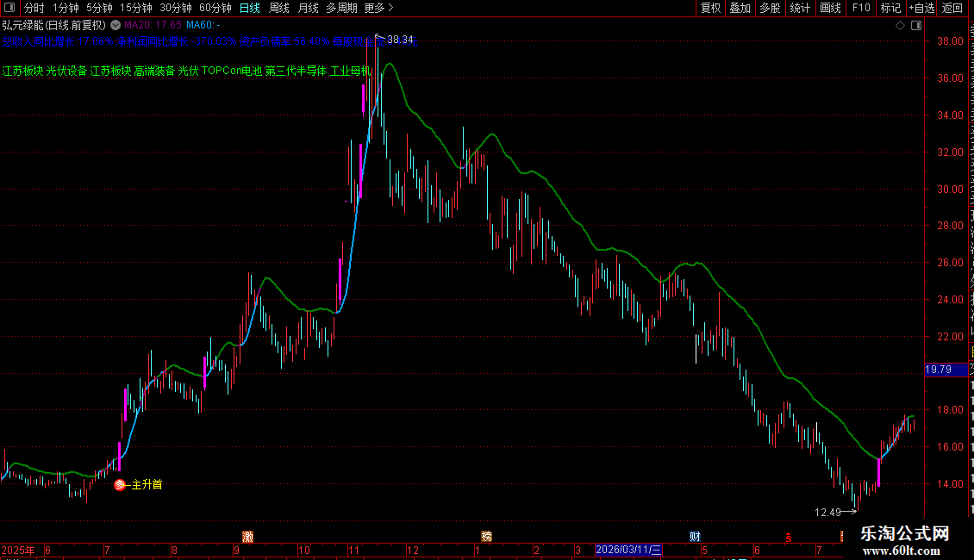Switch to 15分钟 chart period
The height and width of the screenshot is (560, 974).
pos(135,8)
